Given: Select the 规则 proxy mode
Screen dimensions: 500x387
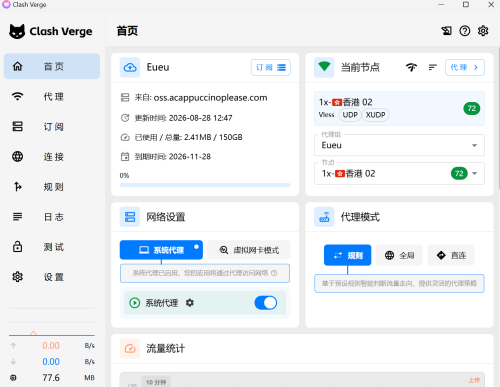Looking at the screenshot, I should tap(348, 255).
